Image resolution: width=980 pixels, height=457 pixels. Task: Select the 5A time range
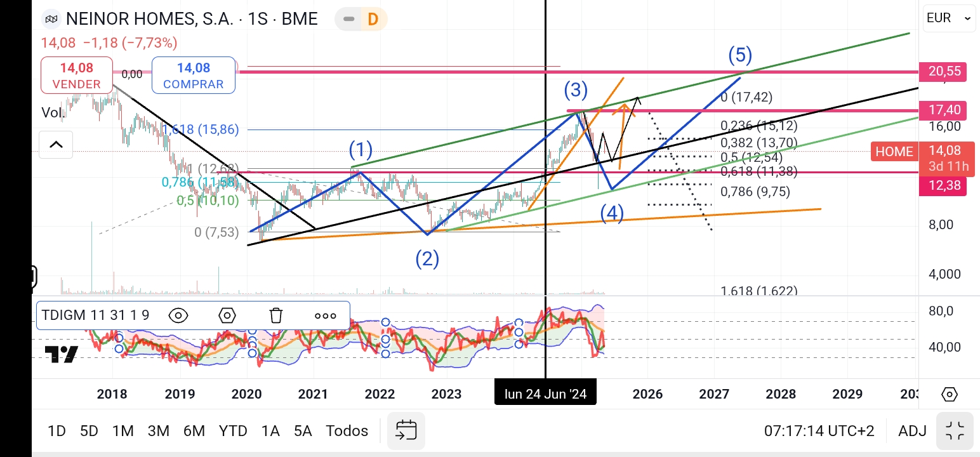(x=303, y=431)
